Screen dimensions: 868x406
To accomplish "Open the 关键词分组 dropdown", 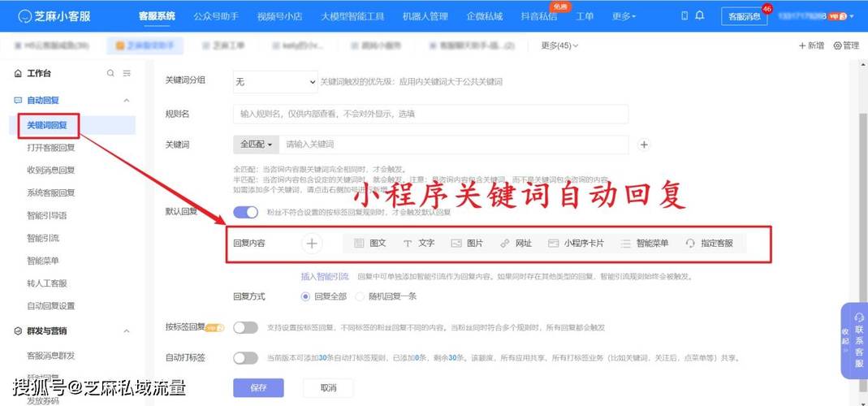I will (x=275, y=82).
